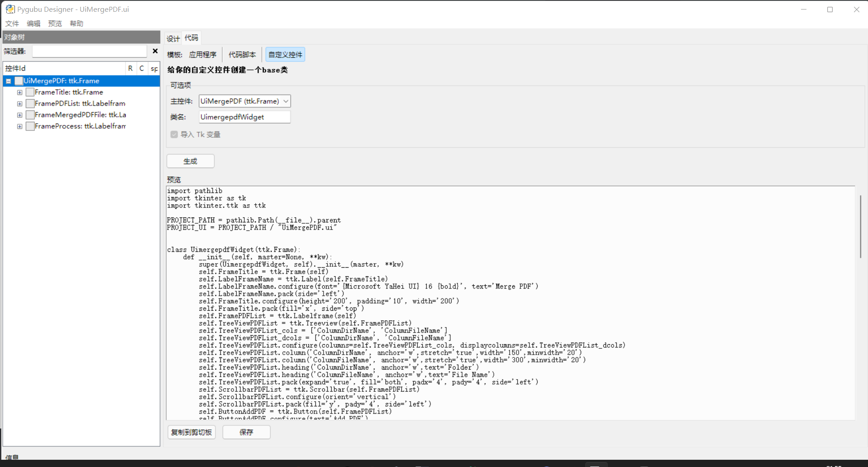The image size is (868, 467).
Task: Collapse the UiMergePDF root node
Action: pos(8,81)
